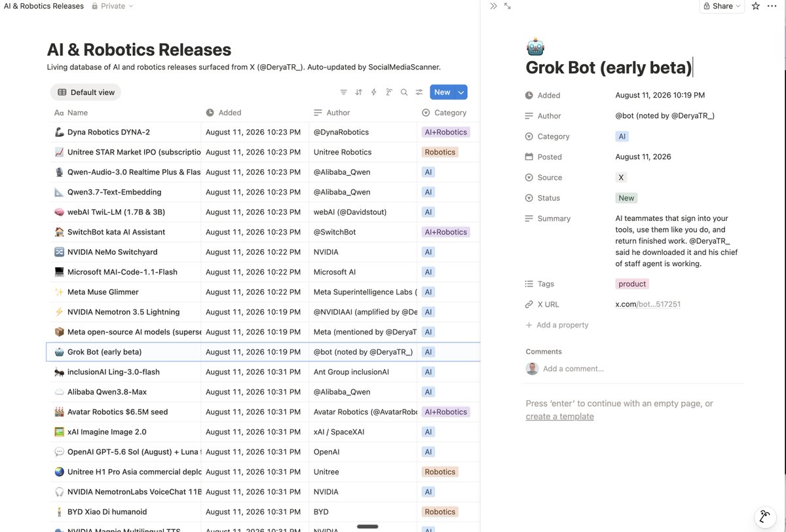This screenshot has height=532, width=786.
Task: Open floating AI assistant button bottom right
Action: click(x=764, y=516)
